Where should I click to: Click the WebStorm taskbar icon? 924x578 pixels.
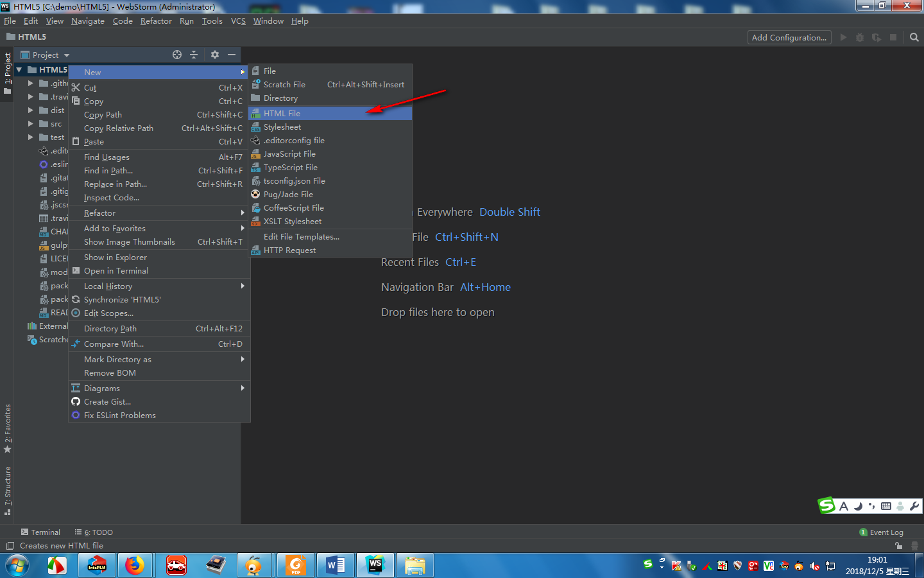tap(375, 565)
